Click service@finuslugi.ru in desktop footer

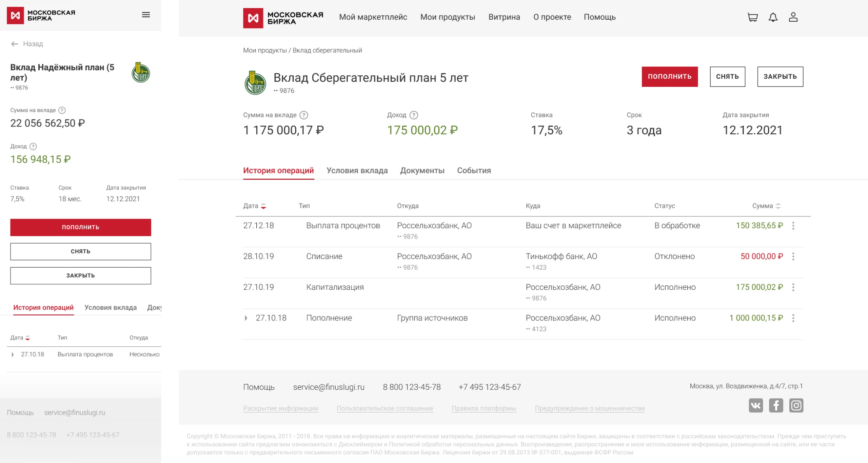click(329, 387)
